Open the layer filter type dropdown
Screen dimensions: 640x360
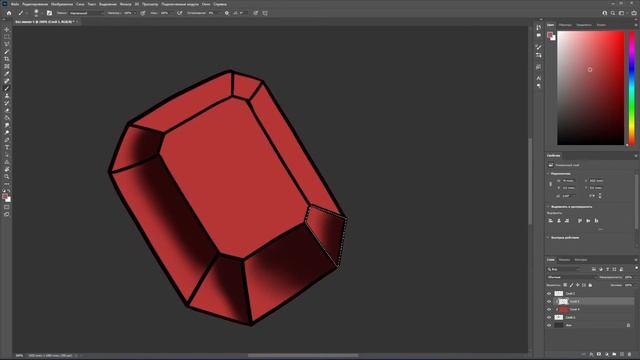564,269
